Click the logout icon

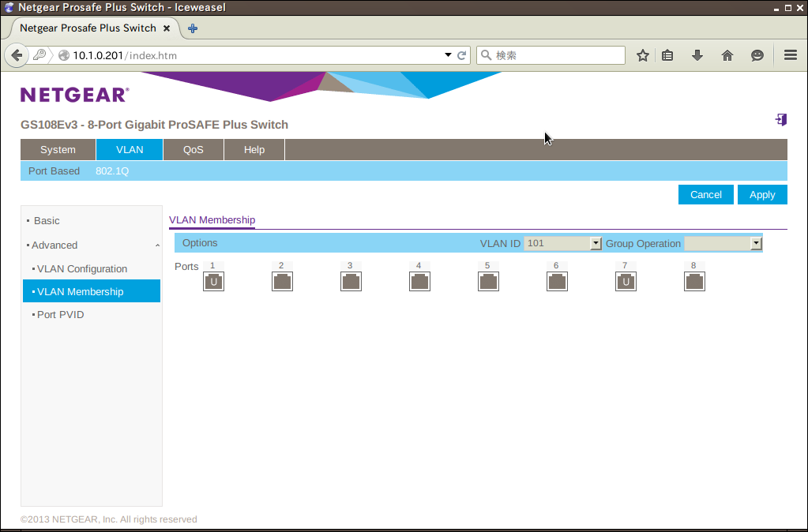781,120
